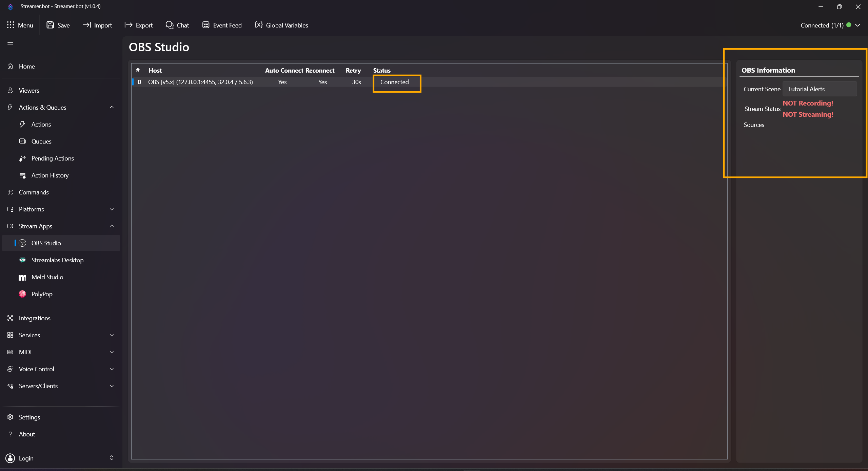Open Chat via speech bubble icon

(x=169, y=25)
